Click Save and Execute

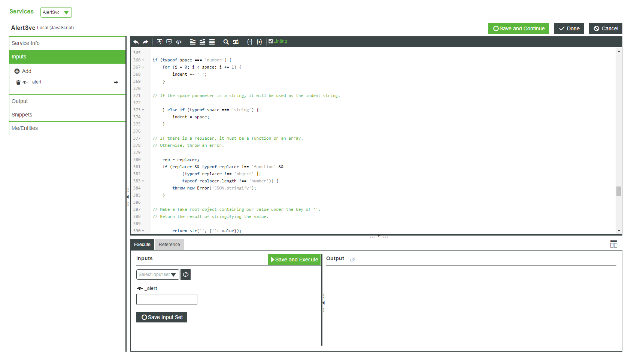294,260
